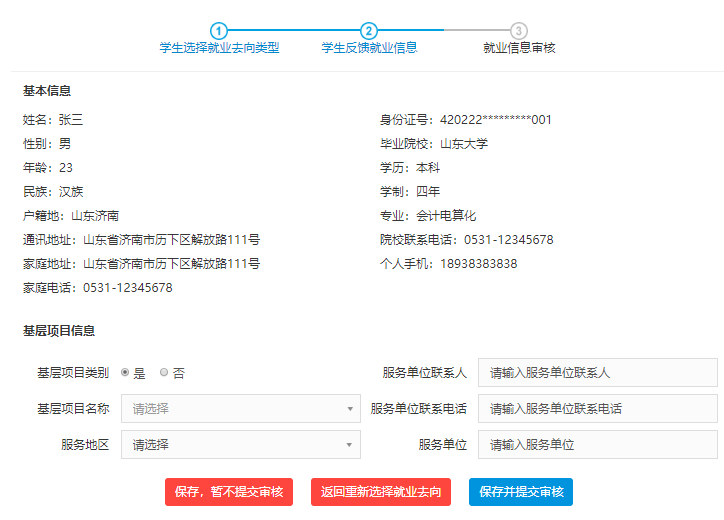Click the 身份证号 value text
The image size is (724, 520).
coord(496,120)
